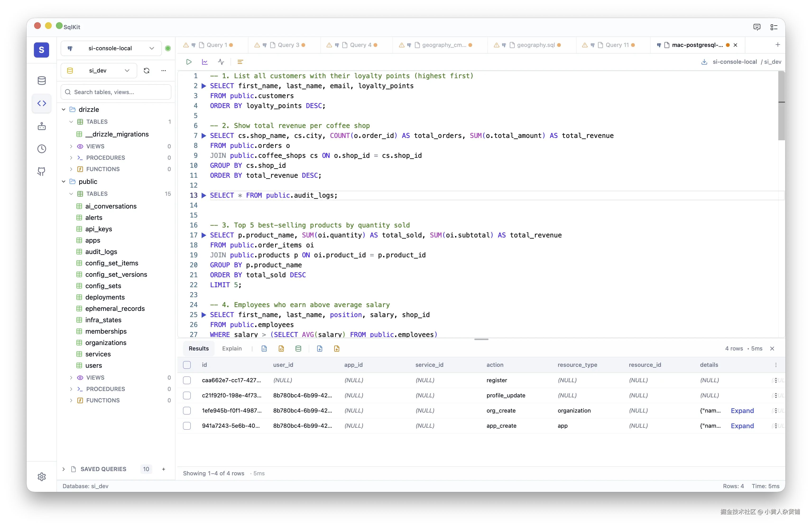The image size is (812, 527).
Task: Open the si_dev database dropdown
Action: [x=99, y=71]
